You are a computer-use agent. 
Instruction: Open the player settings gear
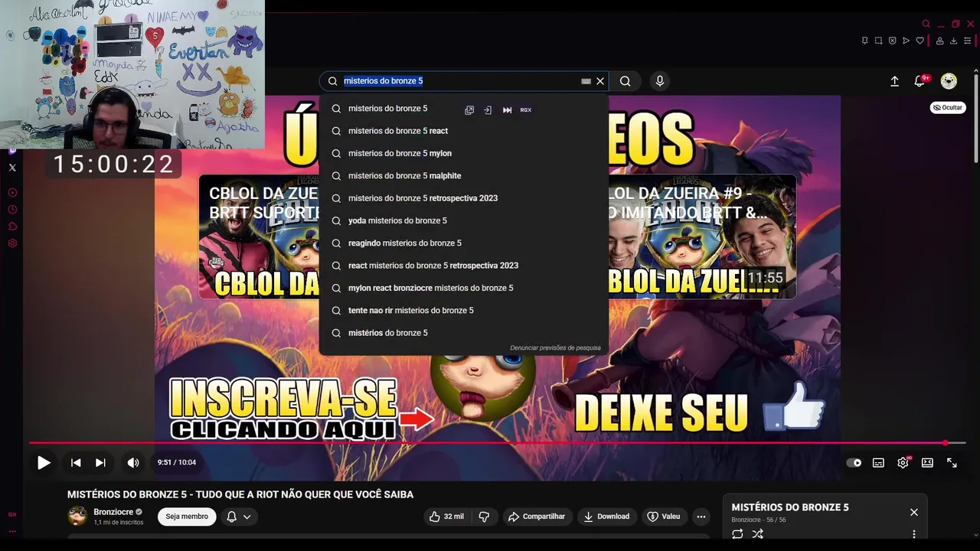903,462
